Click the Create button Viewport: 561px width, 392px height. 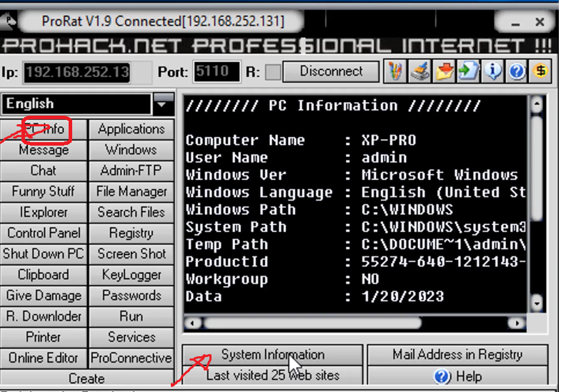tap(87, 378)
